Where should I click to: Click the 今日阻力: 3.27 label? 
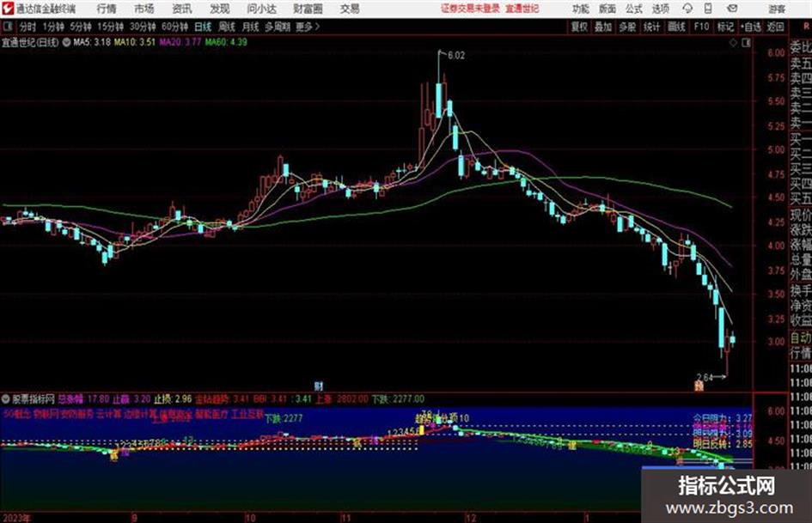723,417
